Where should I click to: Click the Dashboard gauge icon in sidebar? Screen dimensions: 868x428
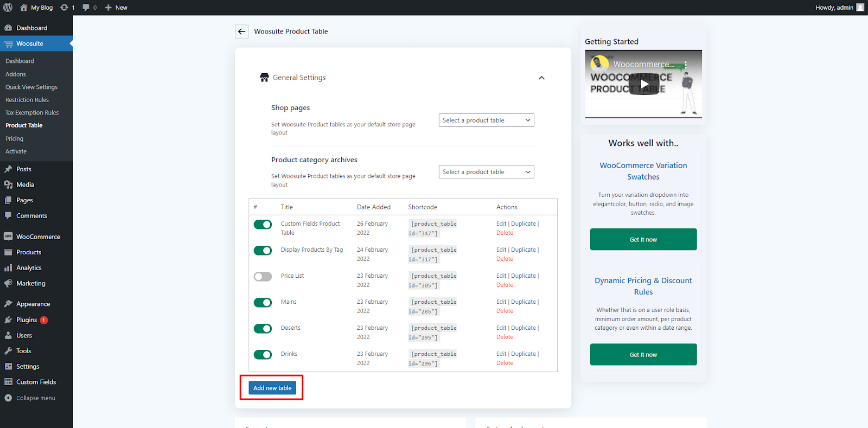click(x=8, y=28)
